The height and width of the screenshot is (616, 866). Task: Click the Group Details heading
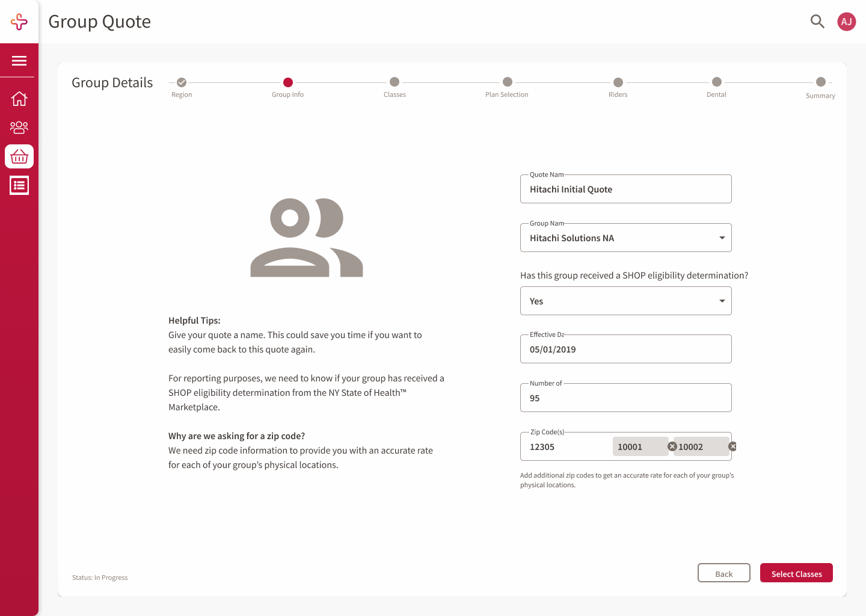click(112, 82)
